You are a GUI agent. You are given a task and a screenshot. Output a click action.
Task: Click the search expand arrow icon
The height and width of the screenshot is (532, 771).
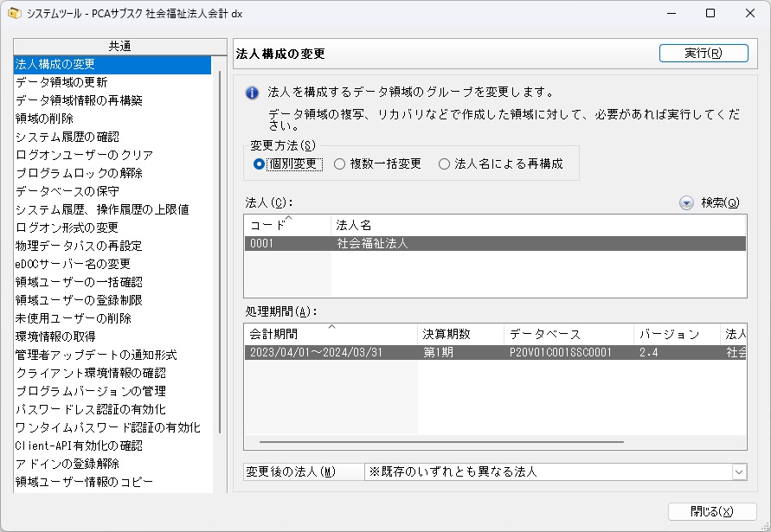tap(686, 203)
